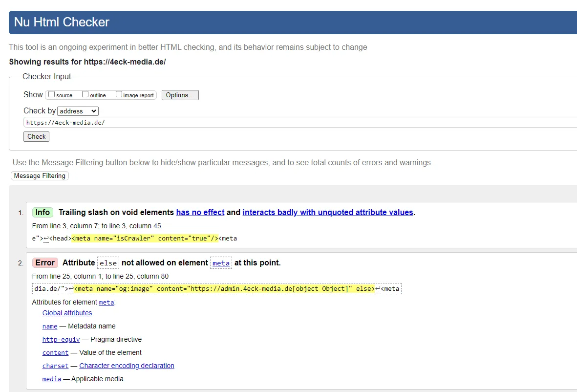
Task: Open 'interacts badly with unquoted attribute values' link
Action: point(328,213)
